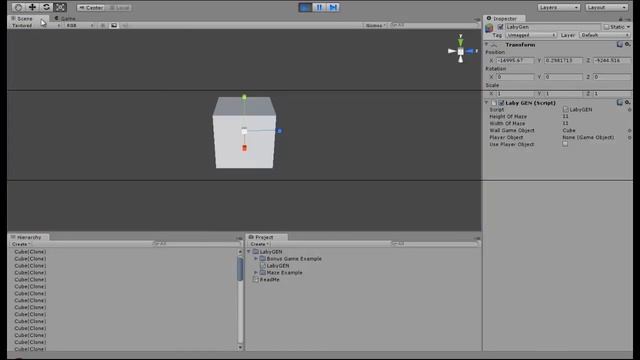Screen dimensions: 640x360
Task: Select the Scale tool
Action: pyautogui.click(x=60, y=7)
